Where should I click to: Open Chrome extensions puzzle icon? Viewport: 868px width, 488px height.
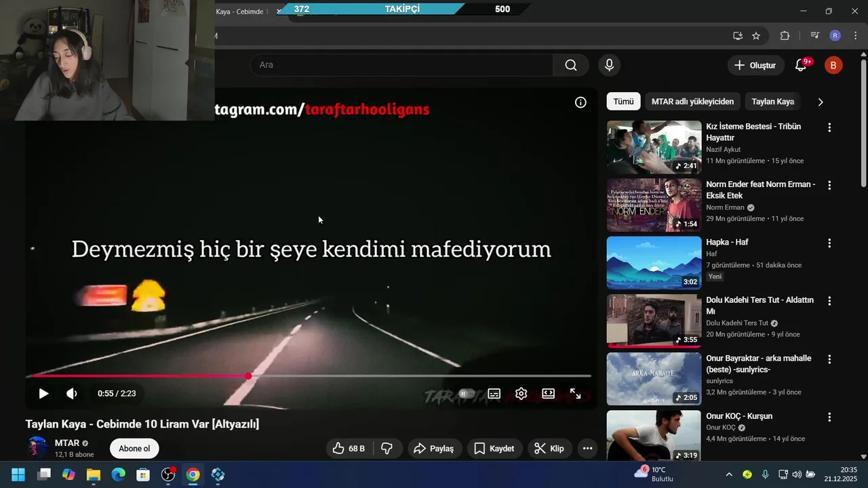[785, 36]
